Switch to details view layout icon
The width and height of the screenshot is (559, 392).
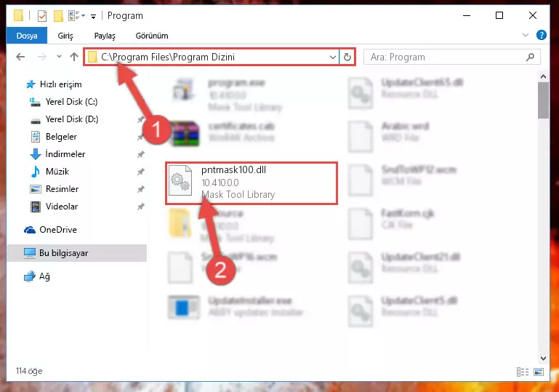click(523, 372)
